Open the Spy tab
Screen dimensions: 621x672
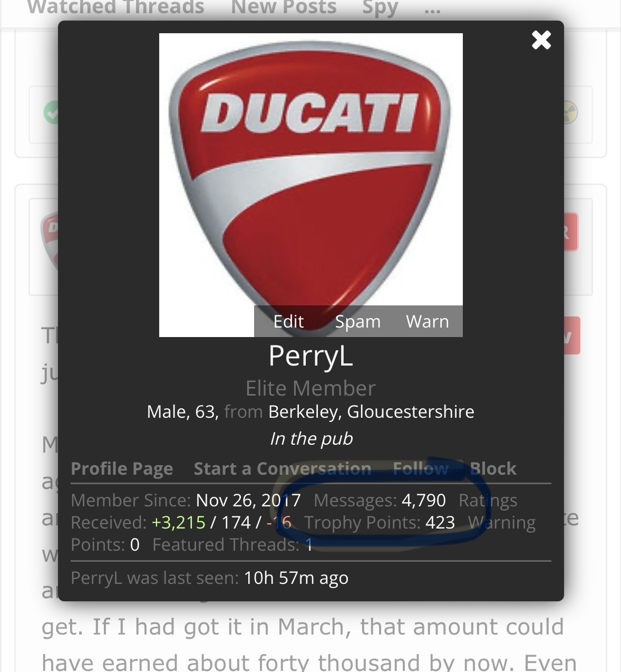[380, 8]
